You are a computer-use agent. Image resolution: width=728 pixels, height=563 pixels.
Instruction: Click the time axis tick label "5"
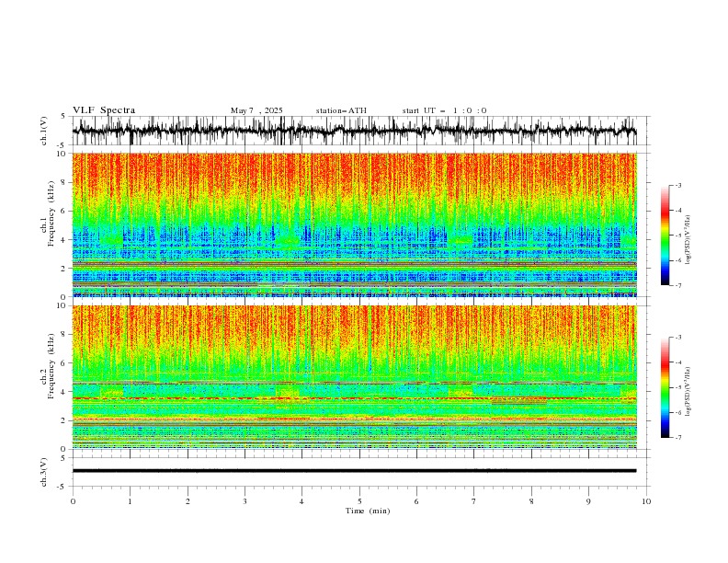tap(359, 501)
